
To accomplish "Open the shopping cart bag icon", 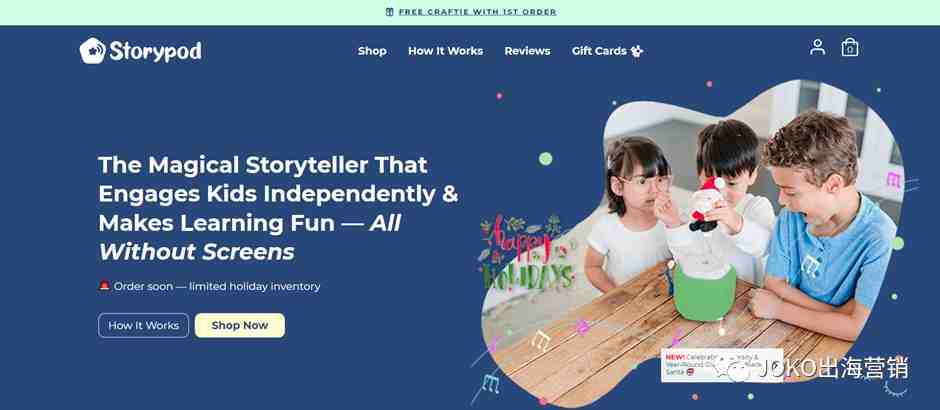I will click(849, 47).
